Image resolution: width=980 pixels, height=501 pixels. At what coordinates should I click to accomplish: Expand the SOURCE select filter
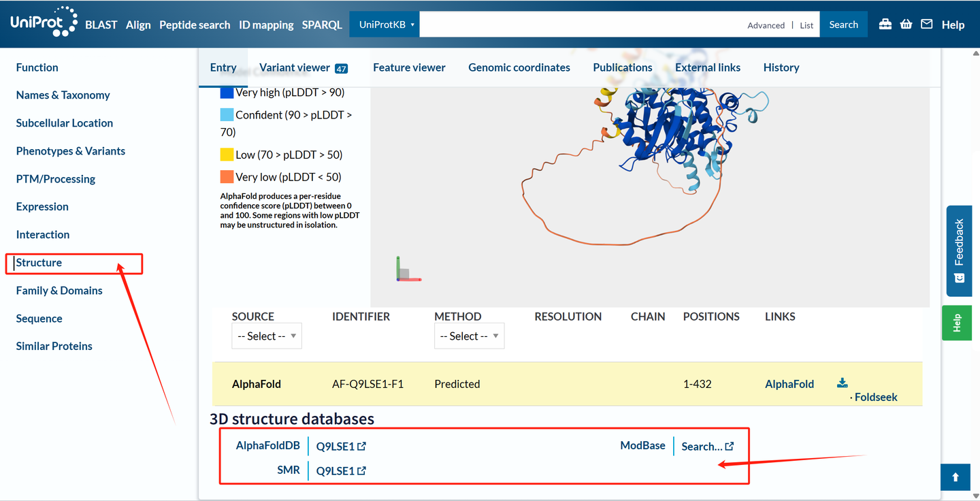click(x=267, y=336)
